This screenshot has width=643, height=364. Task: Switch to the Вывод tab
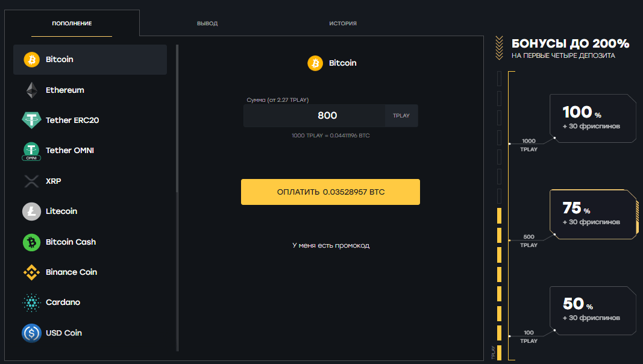[207, 24]
